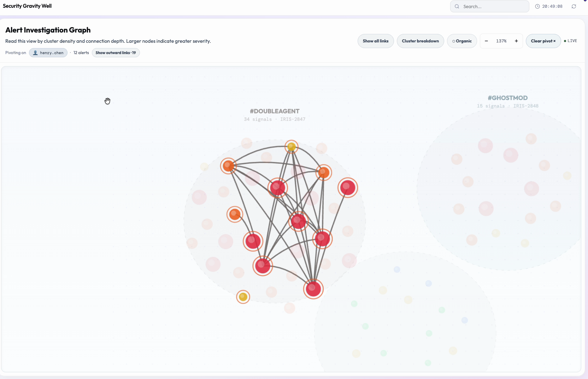Click the user icon in henry.chen chip

coord(35,53)
